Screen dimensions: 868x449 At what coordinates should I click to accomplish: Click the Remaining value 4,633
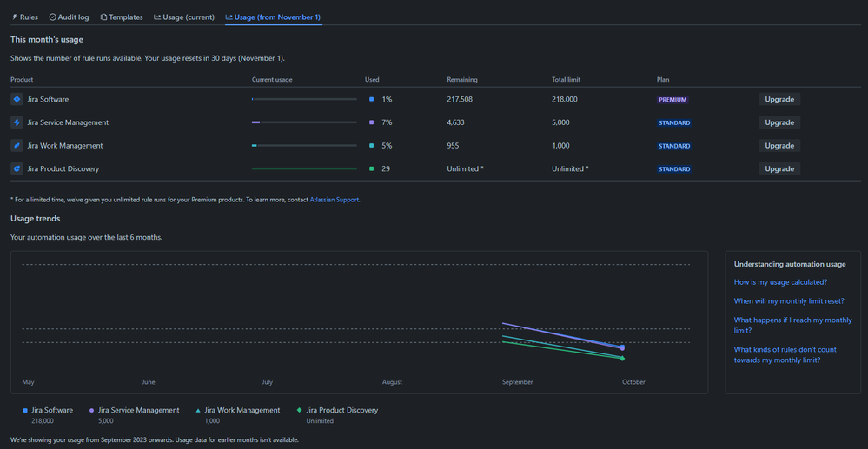[x=455, y=122]
